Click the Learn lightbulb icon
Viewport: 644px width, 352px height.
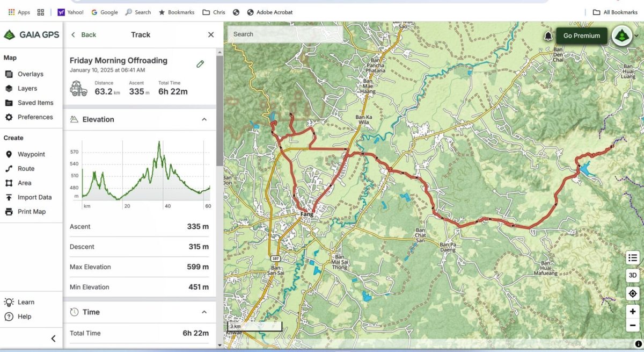9,302
